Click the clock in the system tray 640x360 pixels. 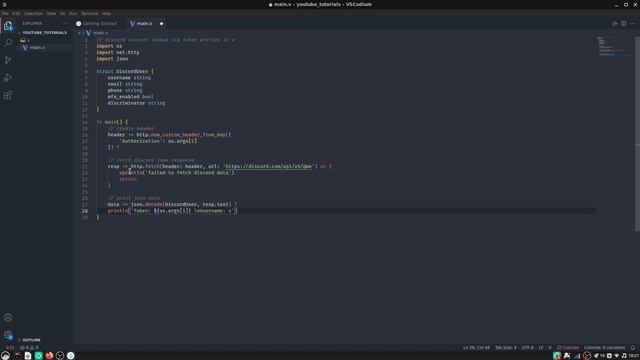(634, 356)
